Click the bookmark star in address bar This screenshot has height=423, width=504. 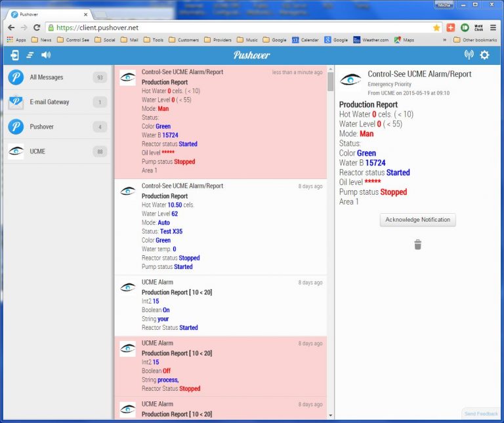click(x=436, y=28)
